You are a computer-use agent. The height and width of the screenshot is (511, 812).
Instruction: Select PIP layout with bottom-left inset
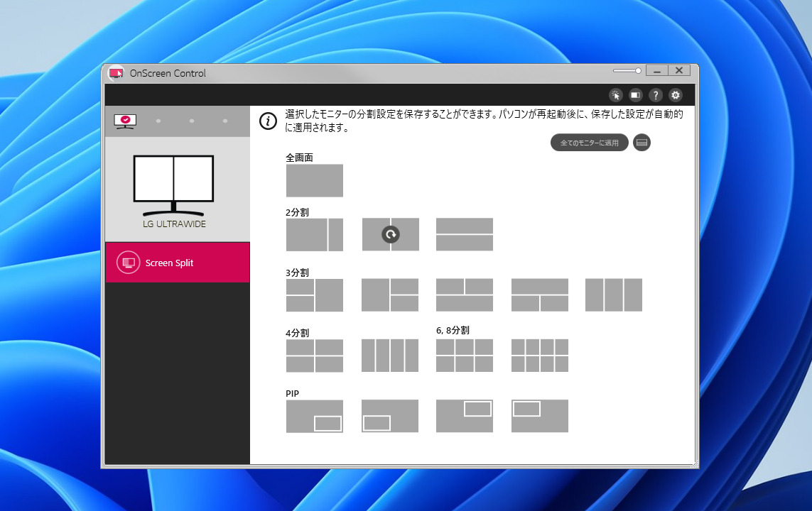tap(390, 416)
